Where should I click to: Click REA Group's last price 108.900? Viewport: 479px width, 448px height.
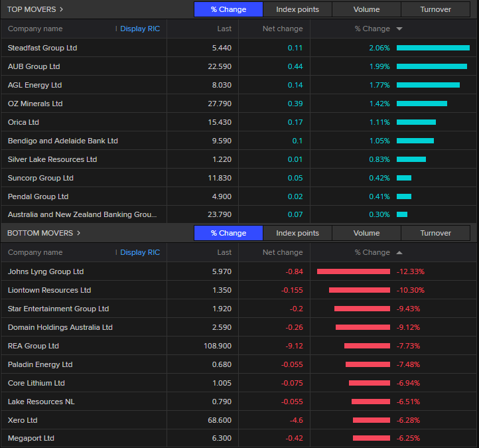click(x=218, y=346)
